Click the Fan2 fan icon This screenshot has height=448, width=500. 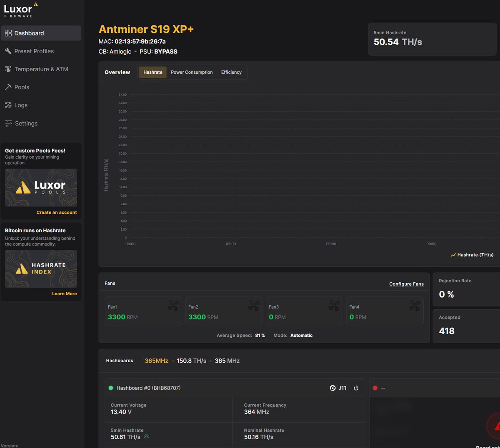tap(254, 306)
